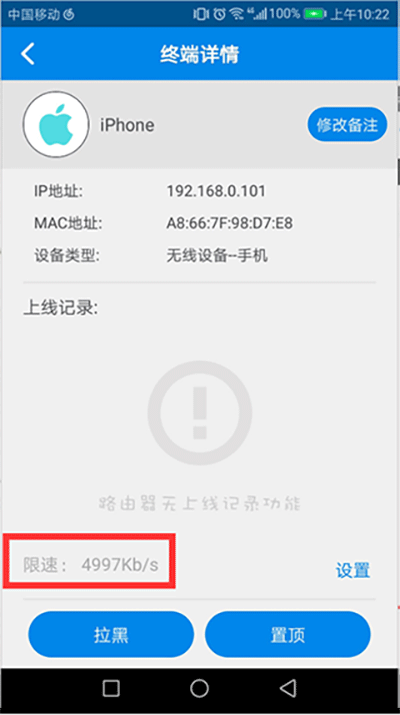
Task: Click the 拉黑 blacklist button
Action: tap(111, 634)
